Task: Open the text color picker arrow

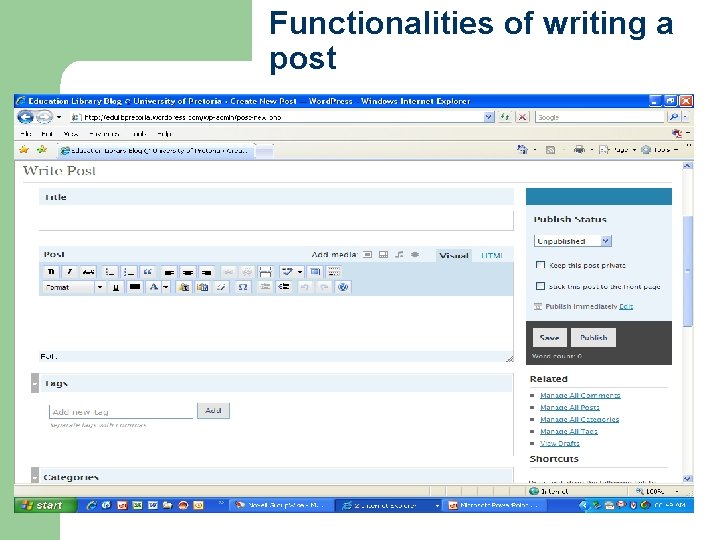Action: 166,287
